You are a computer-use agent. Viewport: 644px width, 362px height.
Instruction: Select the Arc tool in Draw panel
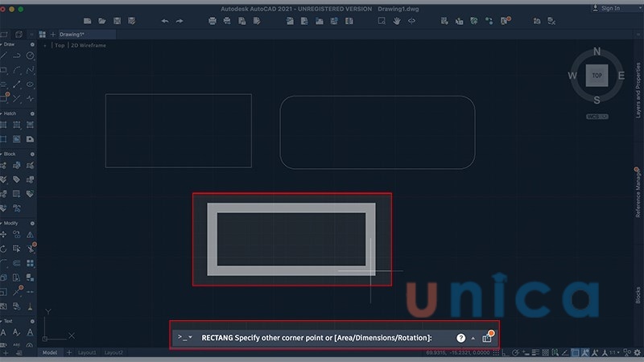click(17, 70)
